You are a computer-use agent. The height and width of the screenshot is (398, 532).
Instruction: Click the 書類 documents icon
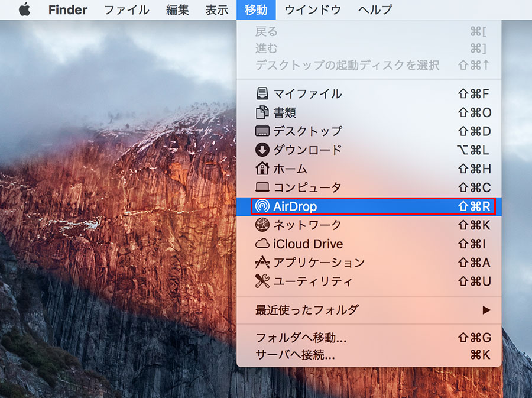[x=262, y=112]
